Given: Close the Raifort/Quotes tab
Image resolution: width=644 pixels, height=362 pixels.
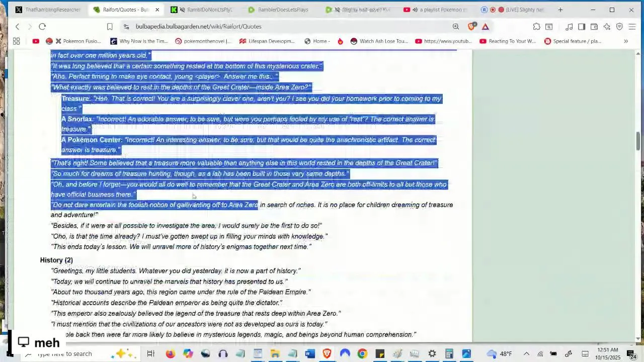Looking at the screenshot, I should point(157,10).
